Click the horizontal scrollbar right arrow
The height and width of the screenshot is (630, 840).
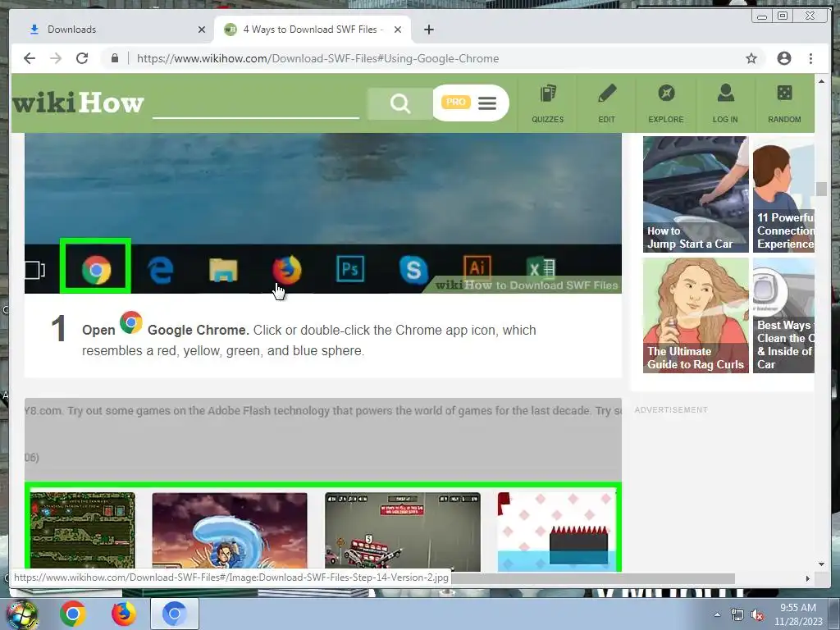(808, 578)
